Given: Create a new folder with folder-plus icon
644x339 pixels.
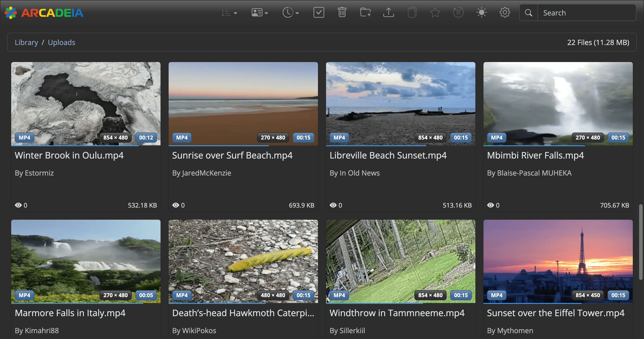Looking at the screenshot, I should pos(365,13).
